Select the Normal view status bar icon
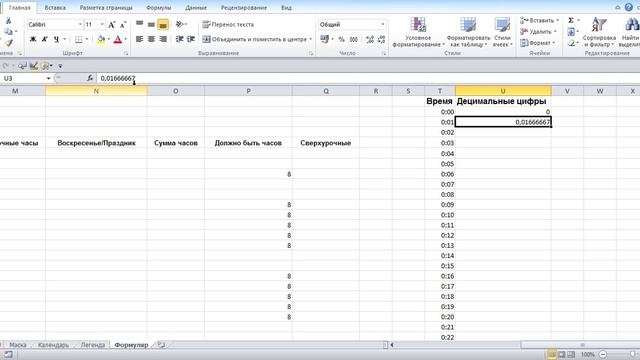 click(551, 354)
